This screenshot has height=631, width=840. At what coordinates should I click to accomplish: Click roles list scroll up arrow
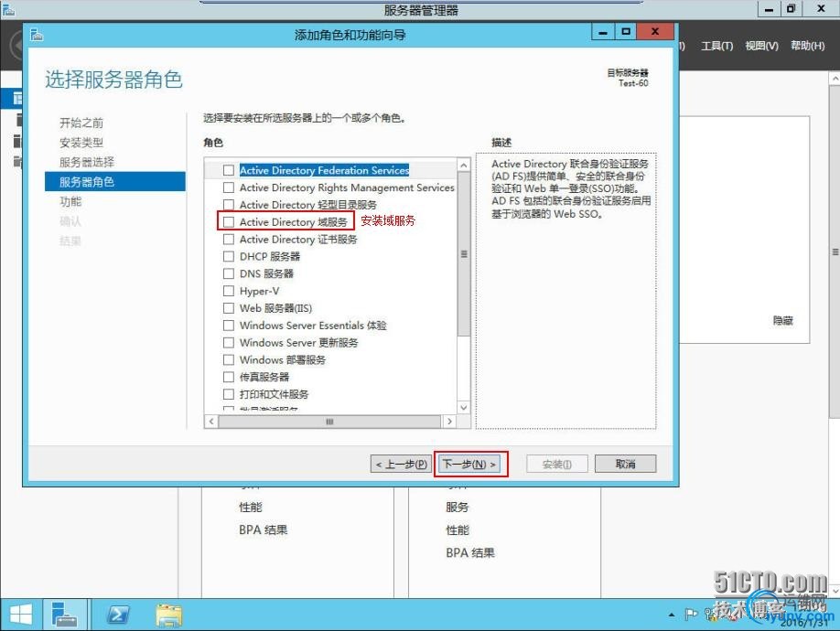464,165
